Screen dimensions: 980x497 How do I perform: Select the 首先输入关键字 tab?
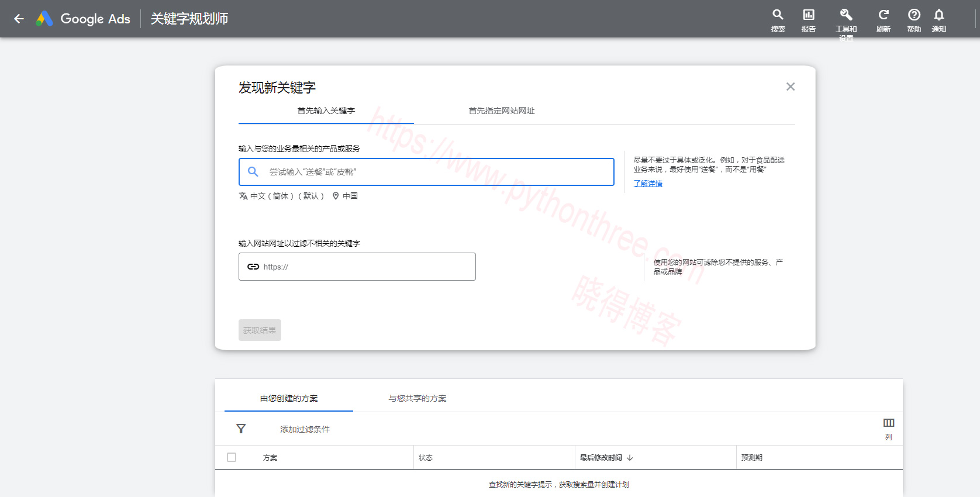(x=326, y=111)
